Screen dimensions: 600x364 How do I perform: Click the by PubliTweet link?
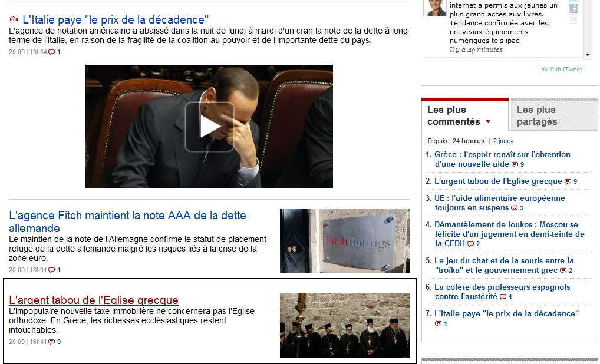tap(561, 70)
